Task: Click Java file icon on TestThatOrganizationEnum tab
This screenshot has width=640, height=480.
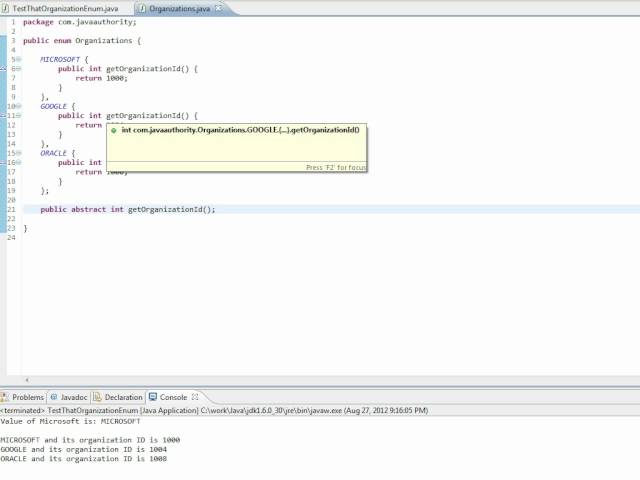Action: pyautogui.click(x=6, y=8)
